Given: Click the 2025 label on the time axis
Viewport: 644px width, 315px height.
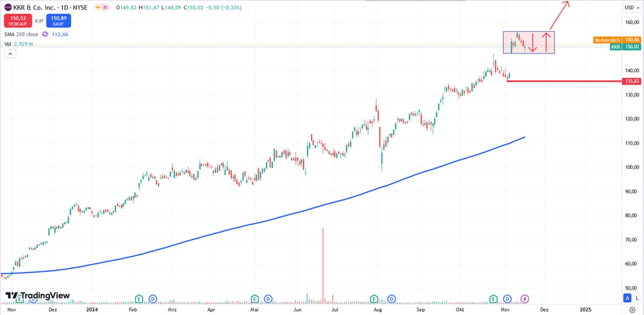Looking at the screenshot, I should coord(585,310).
